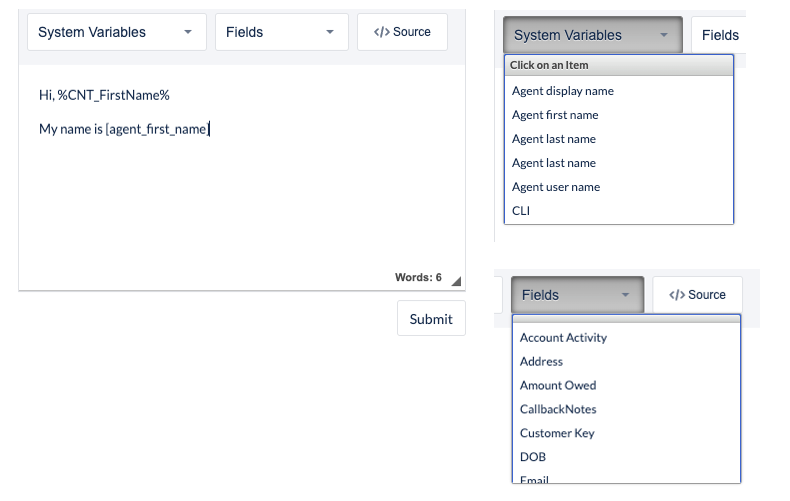790x501 pixels.
Task: Collapse the highlighted grey System Variables dropdown
Action: (592, 35)
